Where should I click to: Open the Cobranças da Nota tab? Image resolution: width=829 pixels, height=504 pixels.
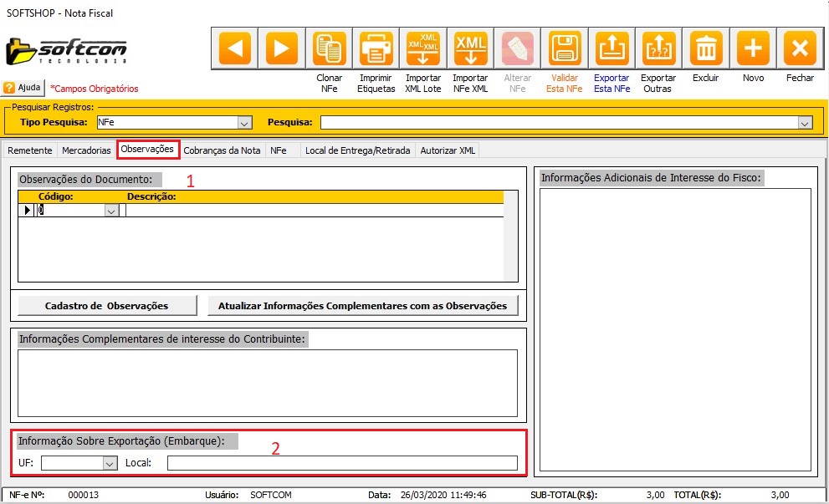222,150
